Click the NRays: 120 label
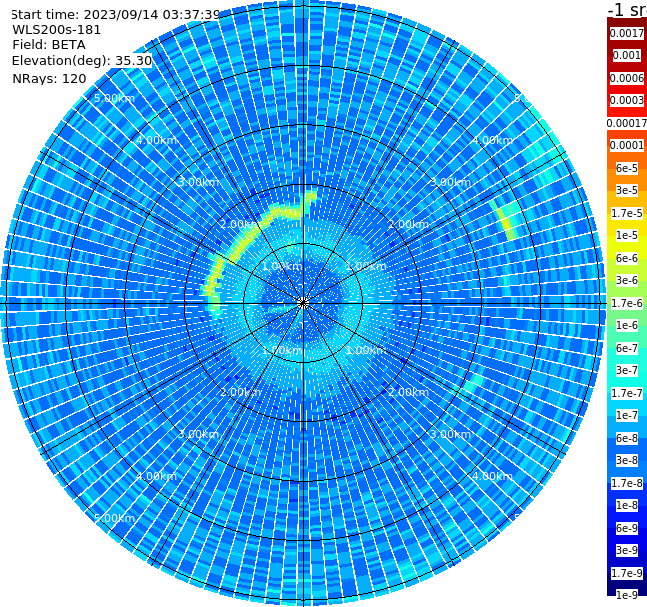 click(x=49, y=78)
